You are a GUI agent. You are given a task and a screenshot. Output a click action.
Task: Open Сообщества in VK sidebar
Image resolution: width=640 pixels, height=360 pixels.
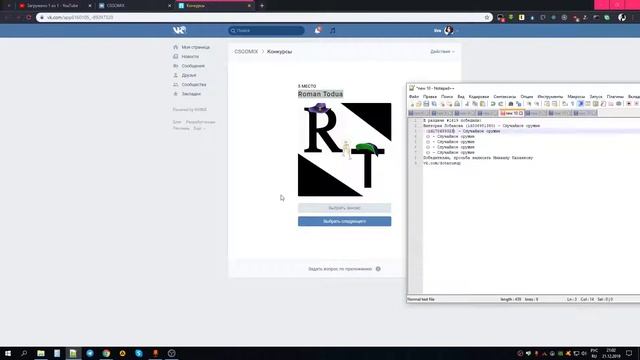pos(189,84)
